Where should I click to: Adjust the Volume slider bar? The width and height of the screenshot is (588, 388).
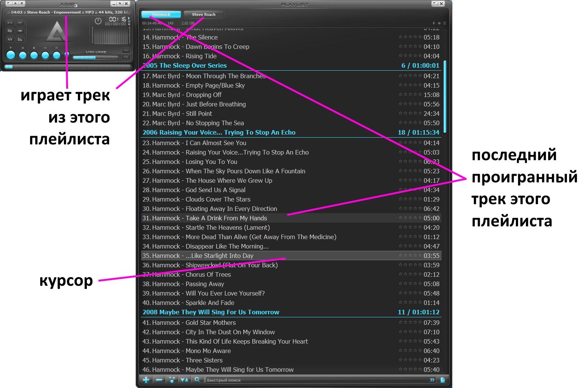coord(95,58)
